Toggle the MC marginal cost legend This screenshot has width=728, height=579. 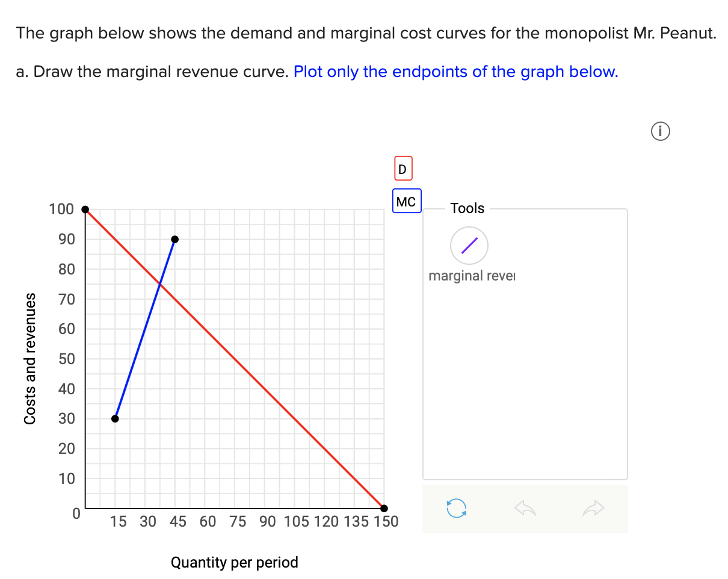click(406, 201)
